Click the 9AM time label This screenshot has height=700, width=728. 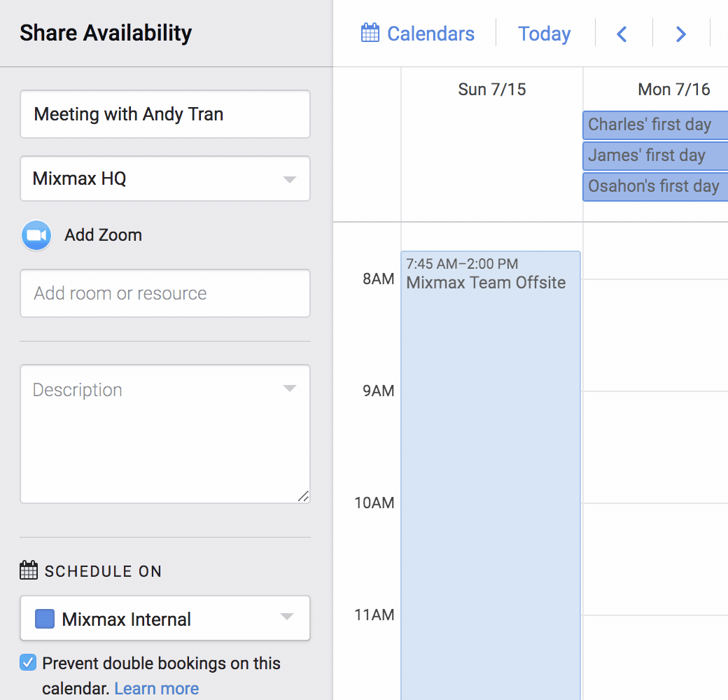[379, 391]
